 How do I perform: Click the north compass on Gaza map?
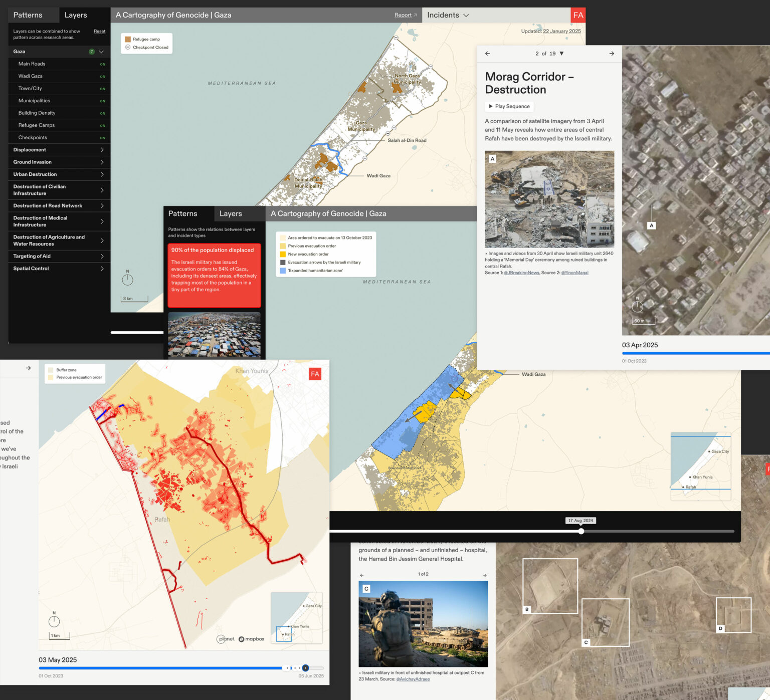click(x=127, y=279)
